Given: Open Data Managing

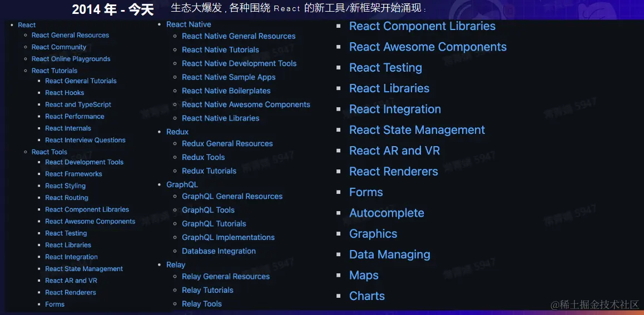Looking at the screenshot, I should [x=390, y=254].
